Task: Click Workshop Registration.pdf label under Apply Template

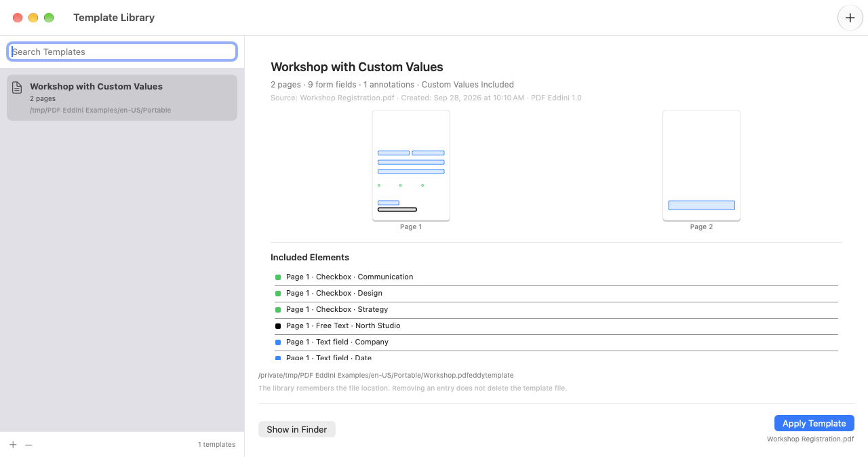Action: click(x=810, y=439)
